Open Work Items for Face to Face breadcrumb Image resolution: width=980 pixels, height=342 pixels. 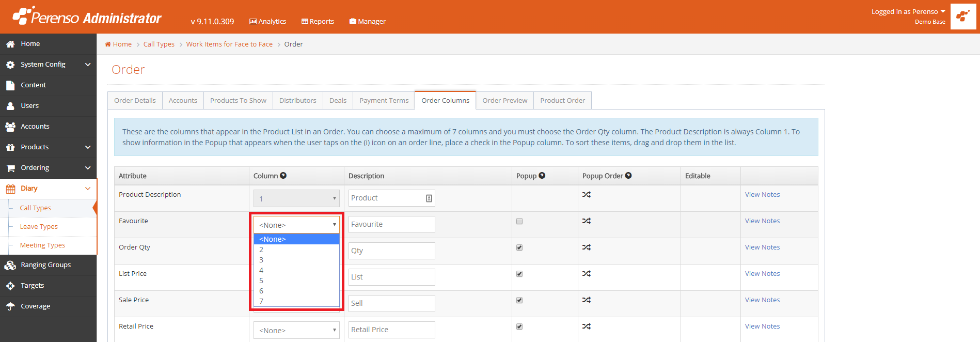(x=229, y=44)
